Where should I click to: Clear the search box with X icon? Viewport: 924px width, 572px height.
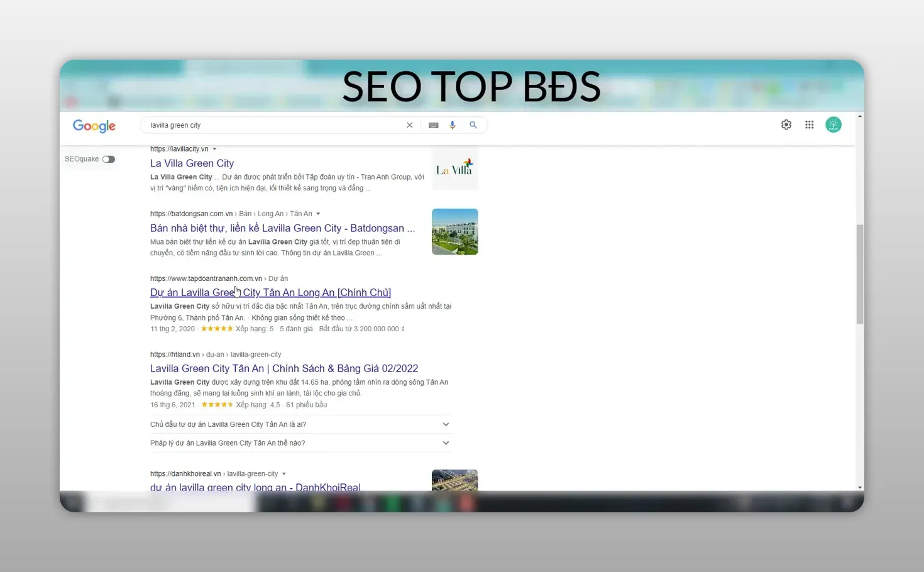pyautogui.click(x=410, y=125)
